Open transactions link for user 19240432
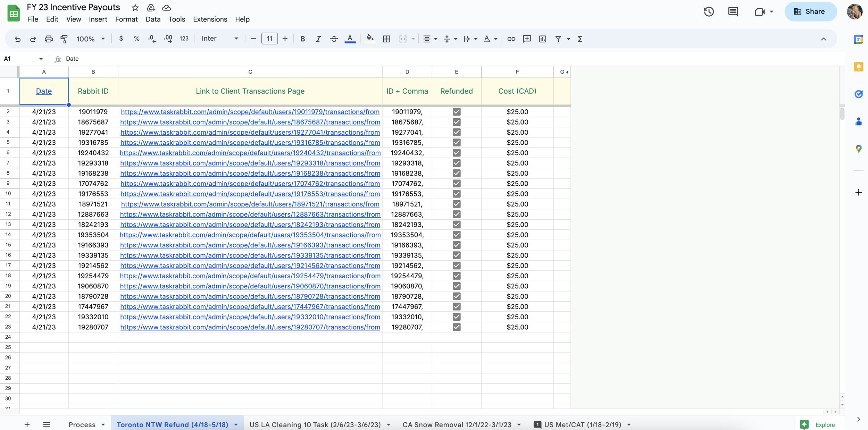The height and width of the screenshot is (430, 868). (x=250, y=153)
